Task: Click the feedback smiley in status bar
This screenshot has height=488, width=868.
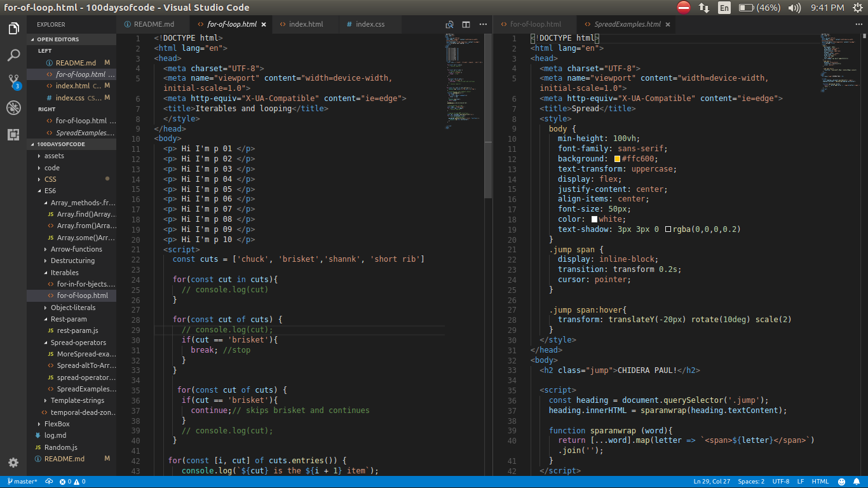Action: [x=842, y=482]
